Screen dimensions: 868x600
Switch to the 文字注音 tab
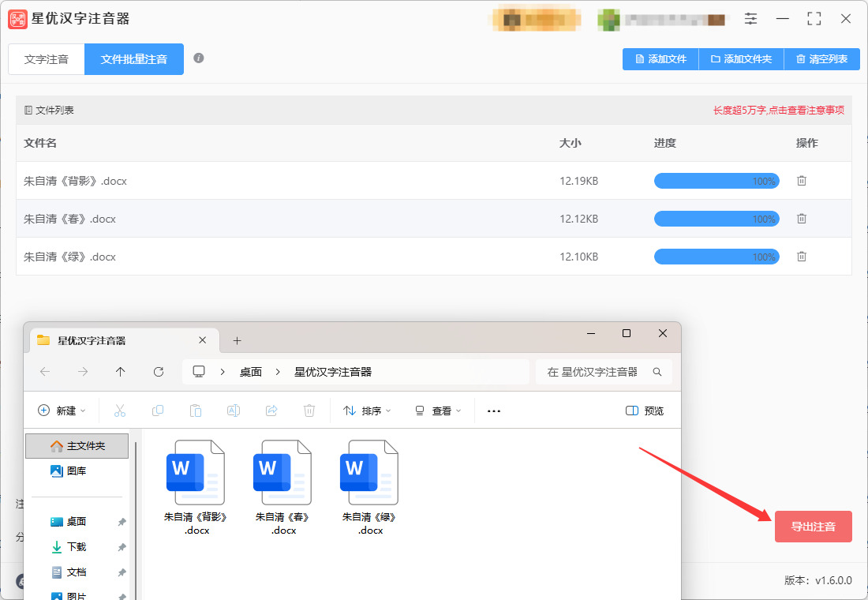tap(47, 59)
